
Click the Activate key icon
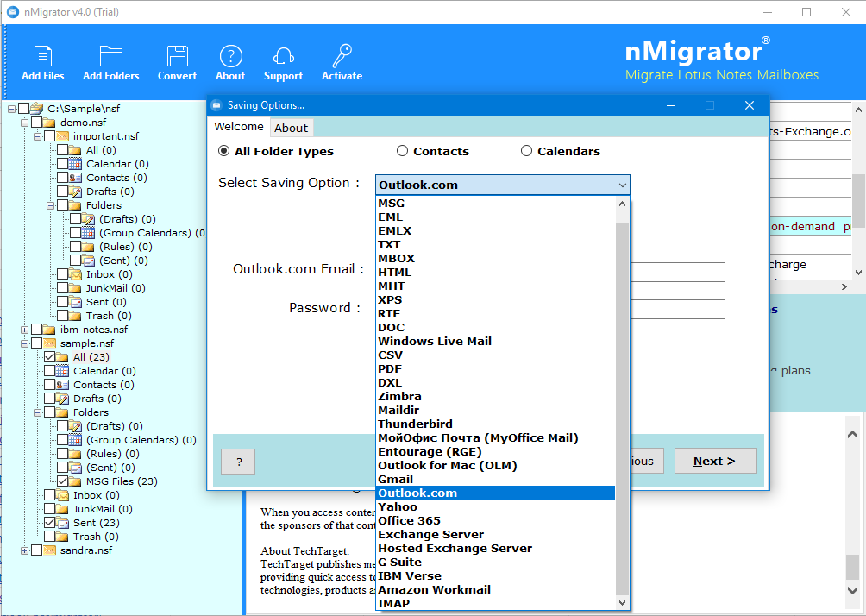342,56
